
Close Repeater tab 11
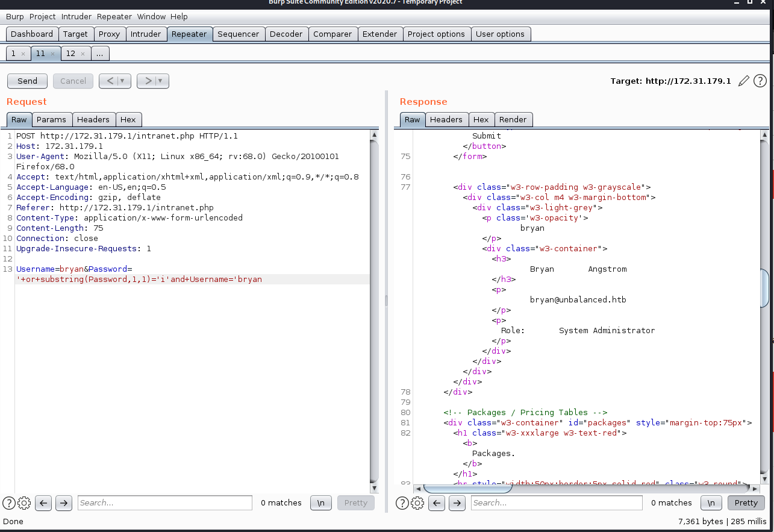[52, 54]
